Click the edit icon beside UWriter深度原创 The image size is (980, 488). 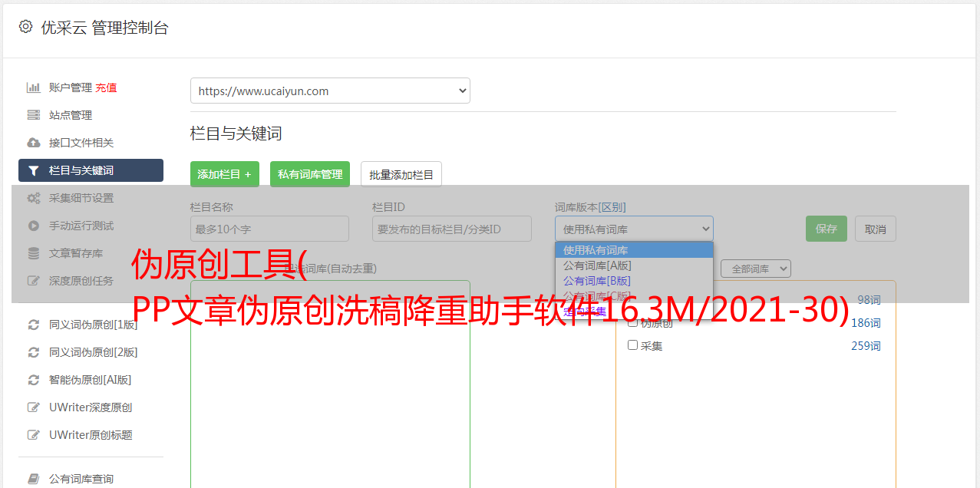point(34,407)
